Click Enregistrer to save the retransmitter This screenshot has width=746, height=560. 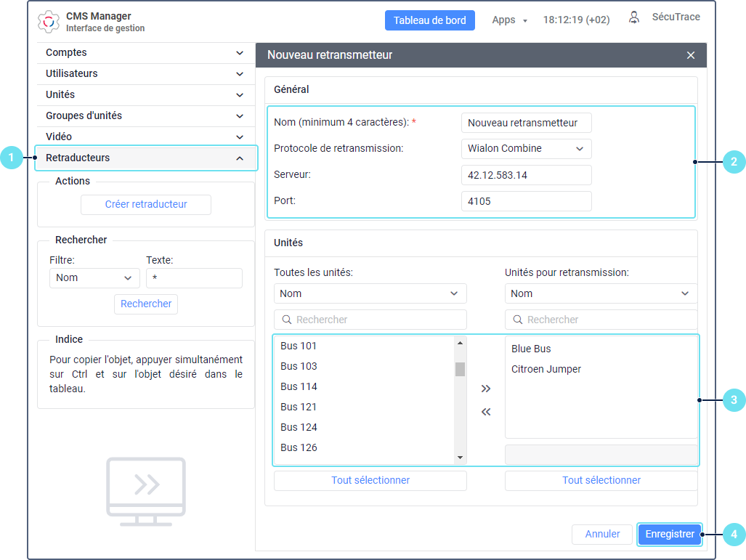(670, 535)
